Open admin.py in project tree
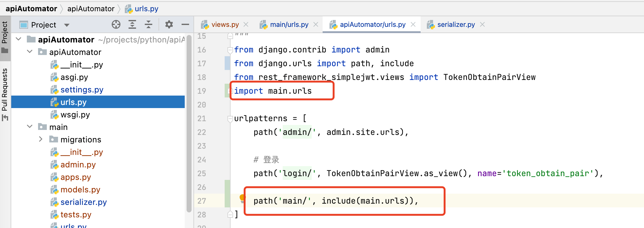The height and width of the screenshot is (228, 644). click(x=78, y=165)
